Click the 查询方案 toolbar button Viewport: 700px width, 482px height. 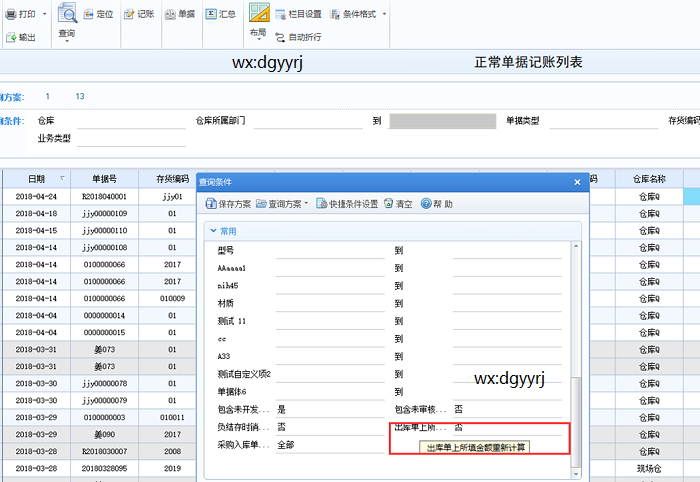[279, 204]
